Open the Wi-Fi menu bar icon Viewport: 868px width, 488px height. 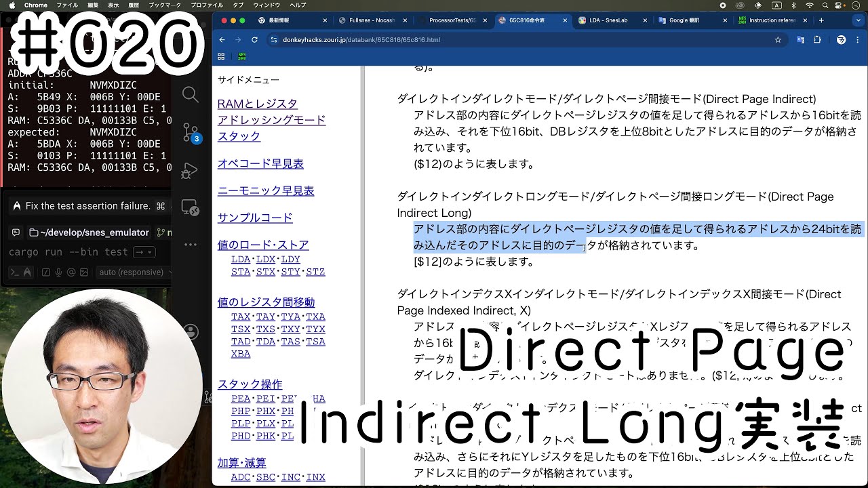[809, 5]
